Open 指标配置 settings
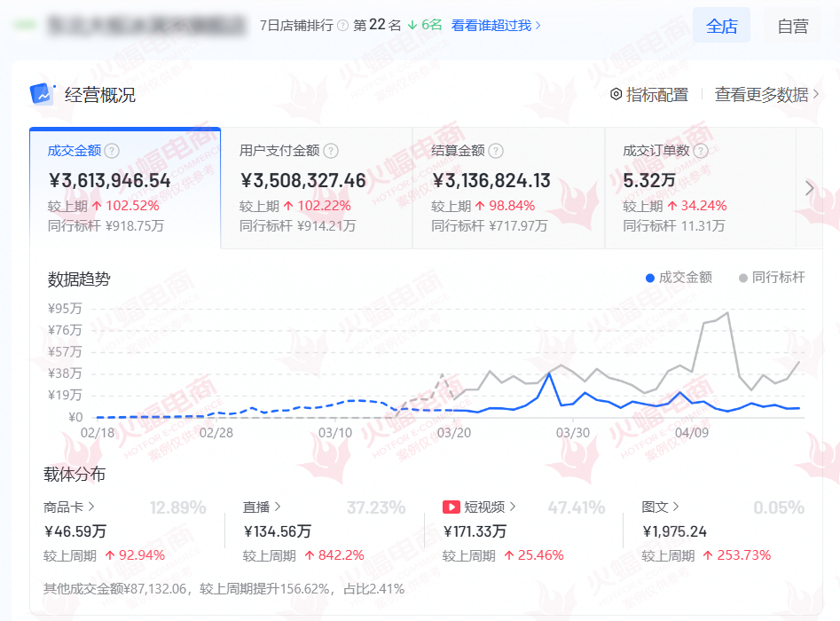 click(x=649, y=95)
